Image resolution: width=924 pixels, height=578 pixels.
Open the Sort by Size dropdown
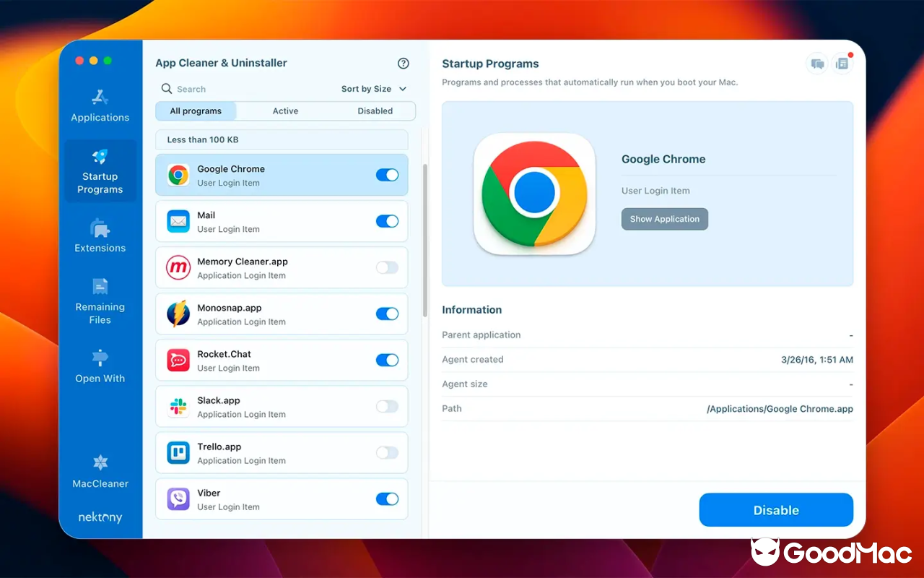point(374,88)
